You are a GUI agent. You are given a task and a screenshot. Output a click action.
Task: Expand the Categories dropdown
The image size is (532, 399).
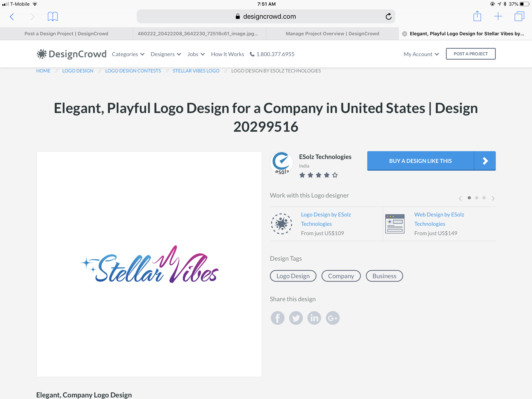128,54
